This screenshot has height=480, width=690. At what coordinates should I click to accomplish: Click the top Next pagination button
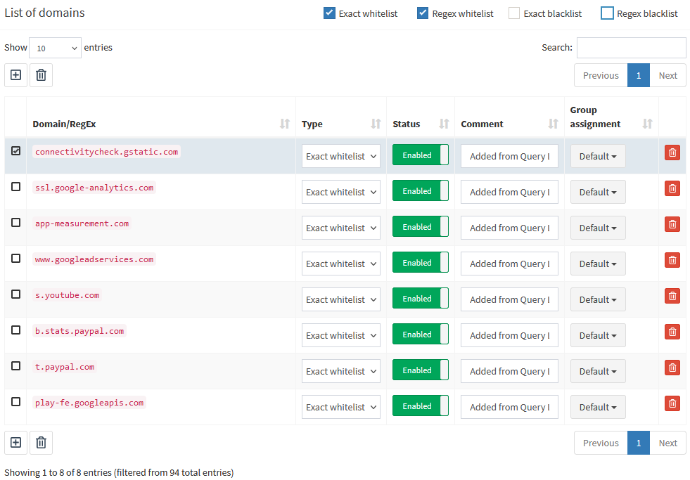(667, 75)
